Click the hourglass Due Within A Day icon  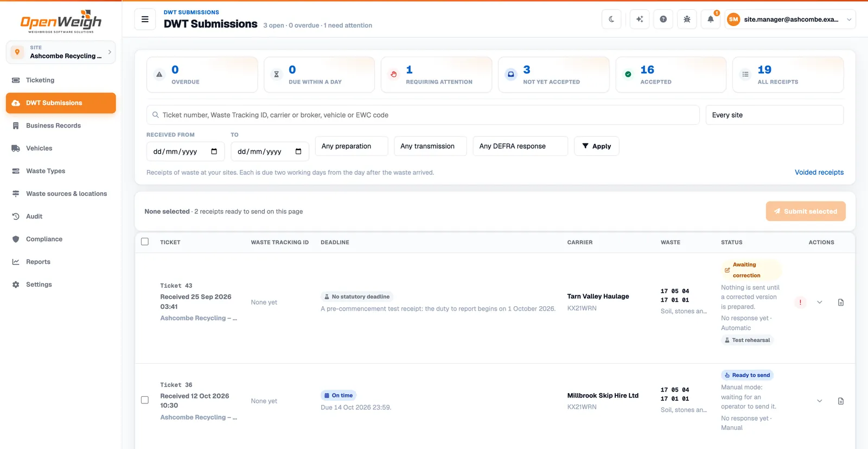[x=276, y=74]
